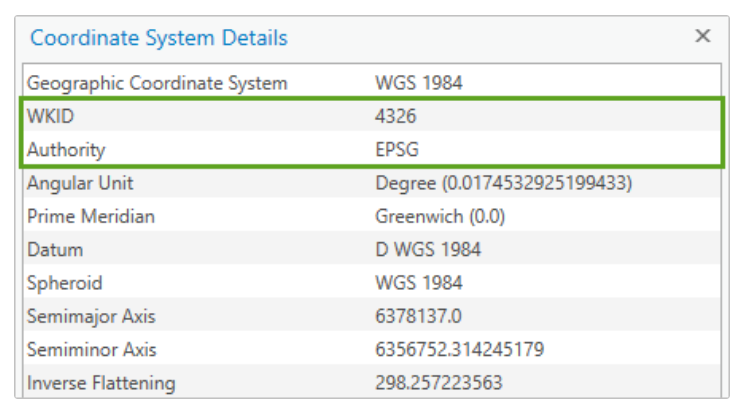Image resolution: width=740 pixels, height=412 pixels.
Task: Close the Coordinate System Details dialog
Action: 703,36
